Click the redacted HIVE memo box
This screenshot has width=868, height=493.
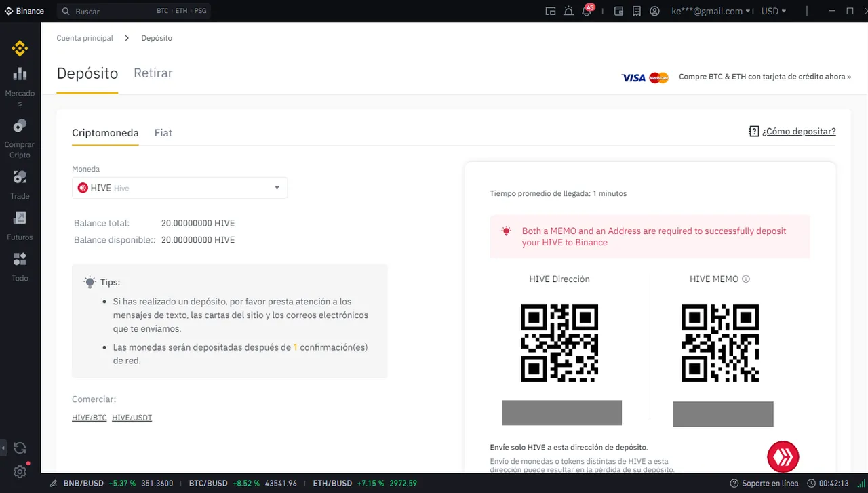[x=723, y=414]
